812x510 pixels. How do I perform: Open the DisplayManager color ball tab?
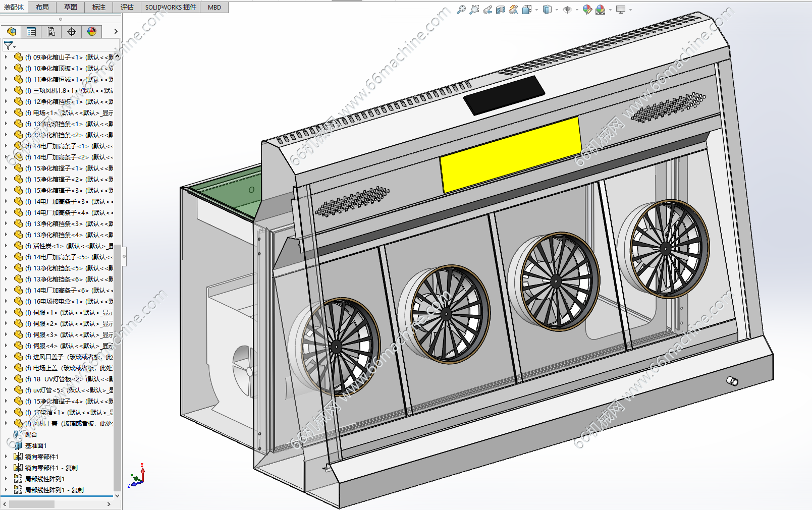point(92,32)
